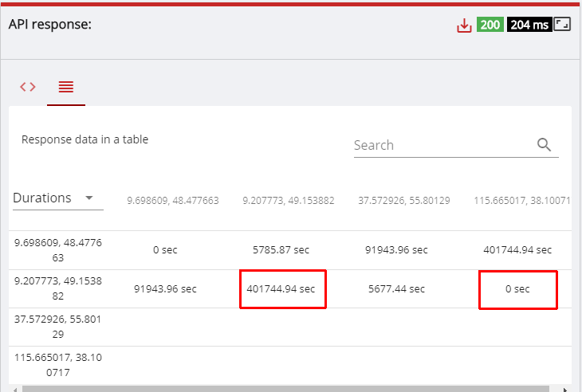Select row label 9.698609, 48.477663
This screenshot has width=582, height=392.
click(58, 250)
